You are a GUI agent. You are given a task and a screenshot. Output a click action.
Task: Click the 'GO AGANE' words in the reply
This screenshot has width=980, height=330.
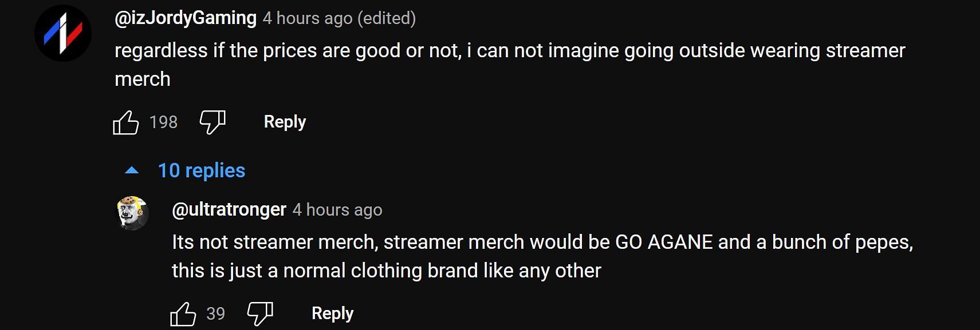pos(664,242)
